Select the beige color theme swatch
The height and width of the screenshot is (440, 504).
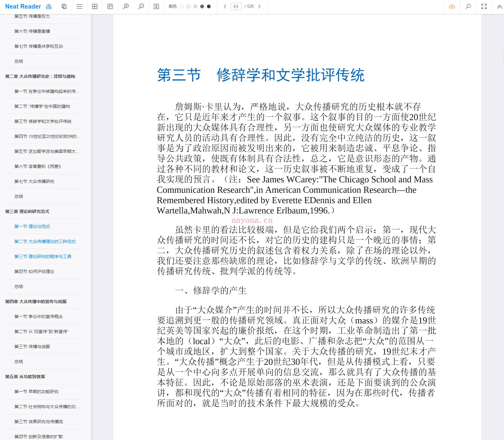(189, 6)
